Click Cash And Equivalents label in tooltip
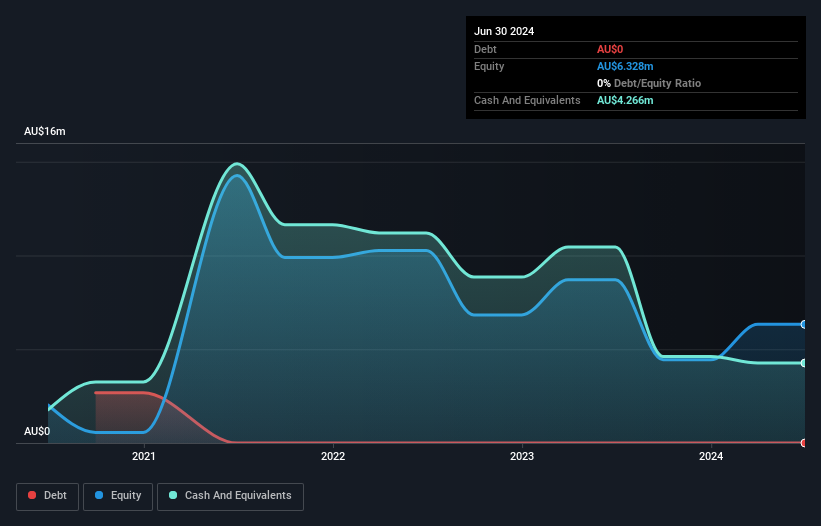Viewport: 821px width, 526px height. click(527, 100)
